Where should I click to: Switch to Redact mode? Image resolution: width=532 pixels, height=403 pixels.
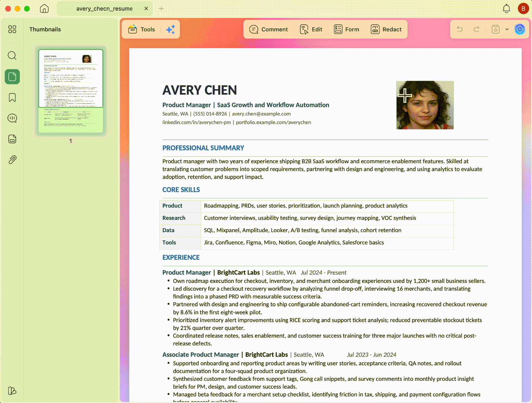point(386,29)
